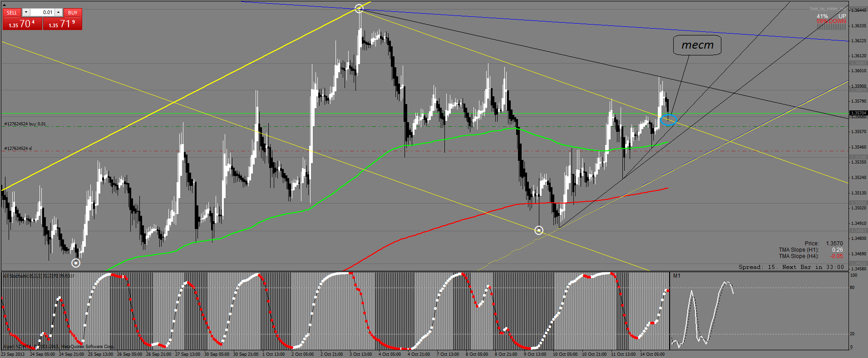Click the 'Good_day_scalper' indicator name label
Screen dimensions: 868x358
[x=828, y=9]
